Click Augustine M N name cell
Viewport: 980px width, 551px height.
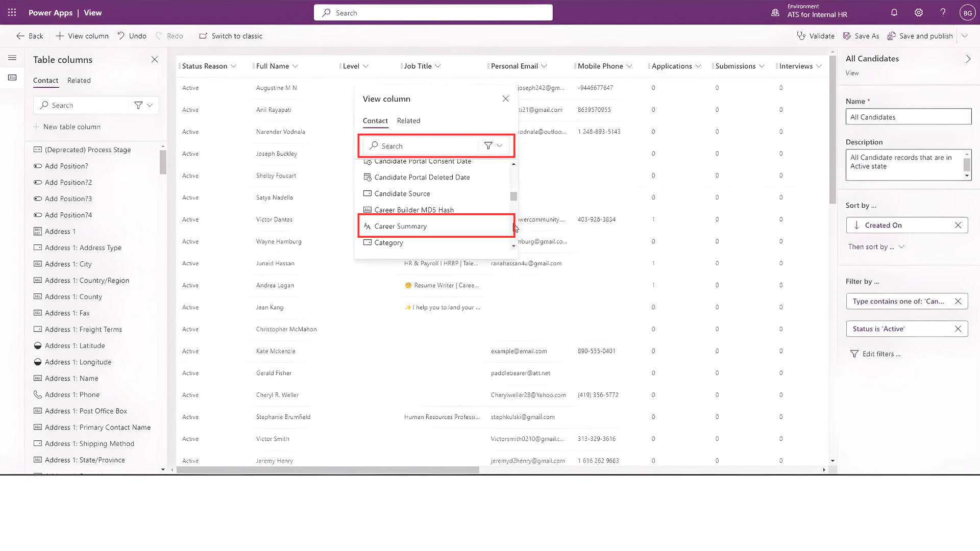[277, 88]
